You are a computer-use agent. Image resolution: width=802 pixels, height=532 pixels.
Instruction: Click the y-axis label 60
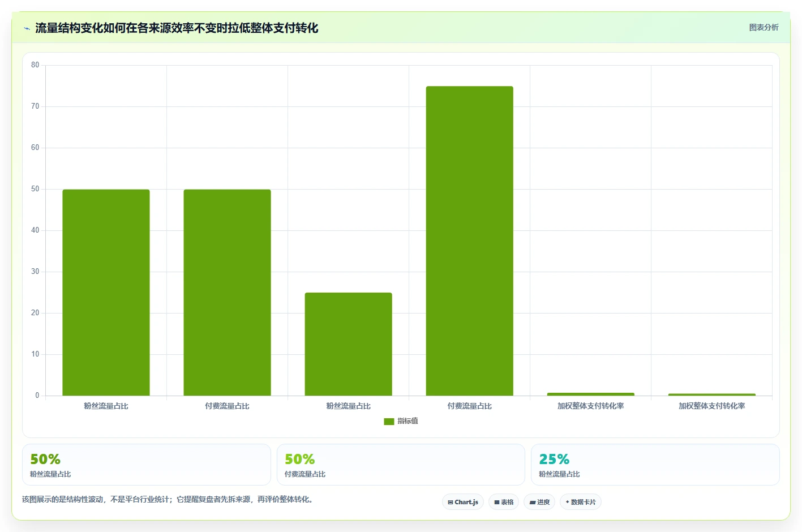pos(35,148)
